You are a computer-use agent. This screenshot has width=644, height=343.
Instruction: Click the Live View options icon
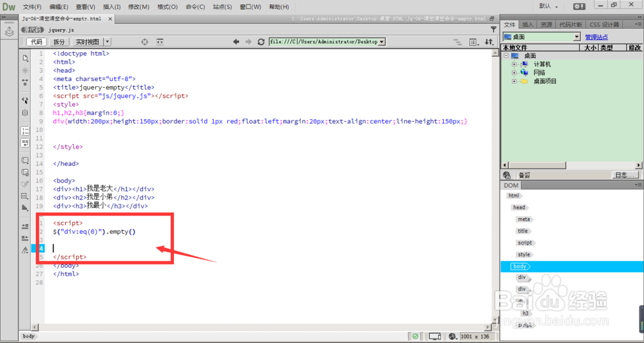(475, 42)
